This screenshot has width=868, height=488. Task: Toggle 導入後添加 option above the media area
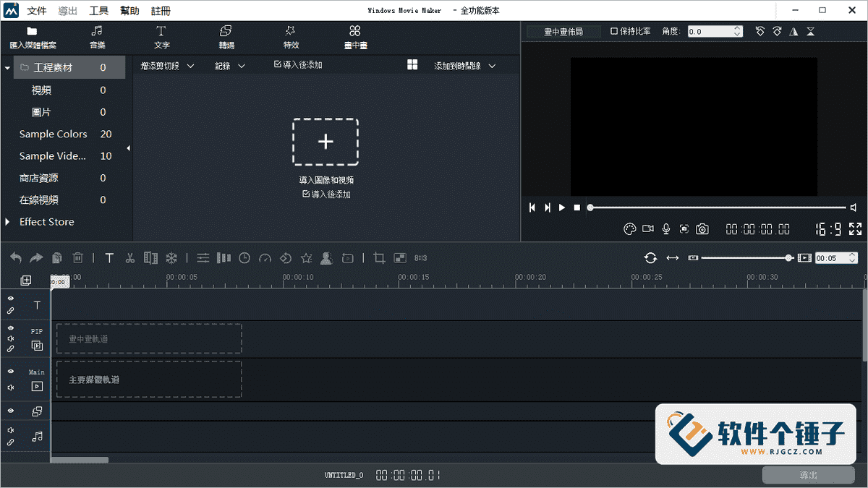(299, 64)
